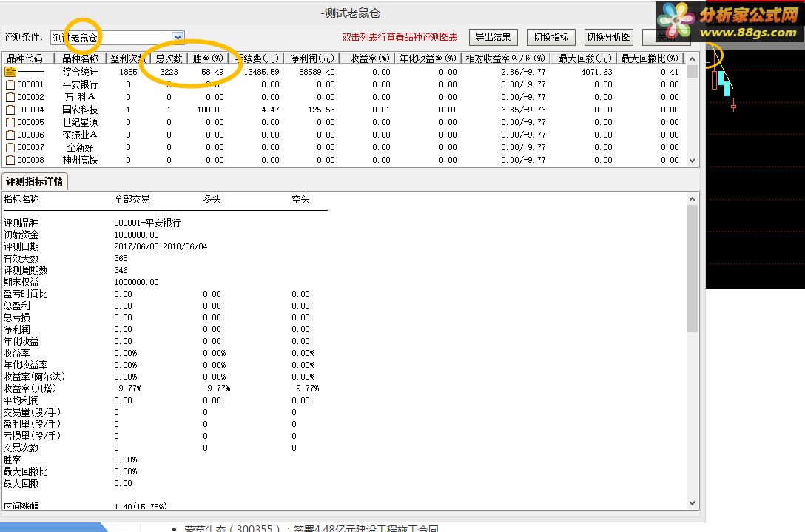Click the page icon beside 000008
The image size is (805, 532).
point(10,161)
